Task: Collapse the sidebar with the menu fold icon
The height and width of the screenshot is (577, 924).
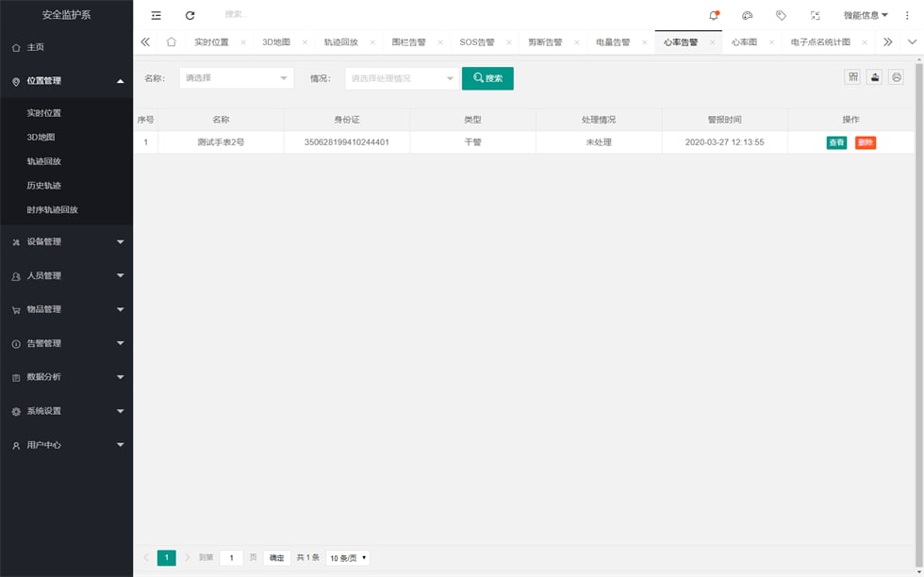Action: 157,15
